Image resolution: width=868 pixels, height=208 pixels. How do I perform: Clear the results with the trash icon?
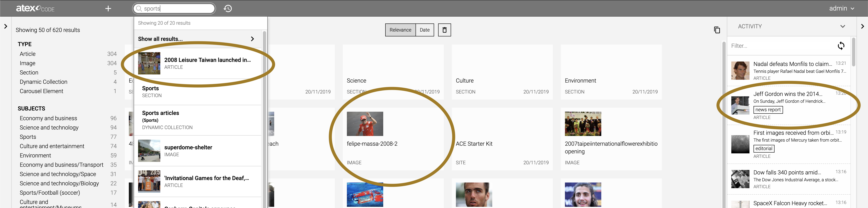click(x=444, y=30)
